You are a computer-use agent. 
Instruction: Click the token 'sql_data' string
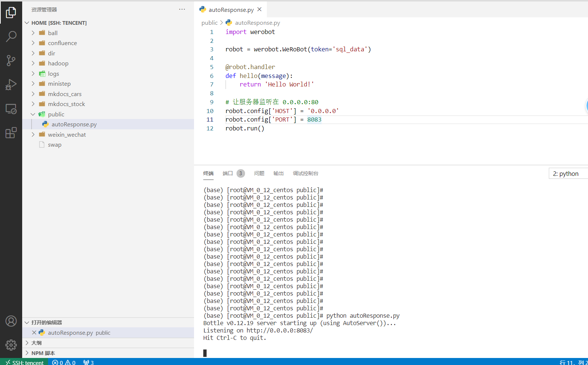[350, 49]
